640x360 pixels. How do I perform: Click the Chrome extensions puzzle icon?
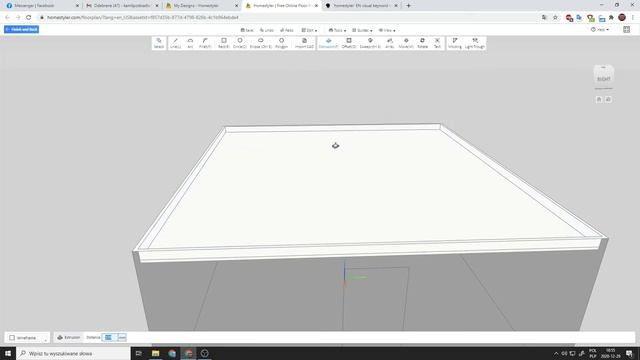611,18
